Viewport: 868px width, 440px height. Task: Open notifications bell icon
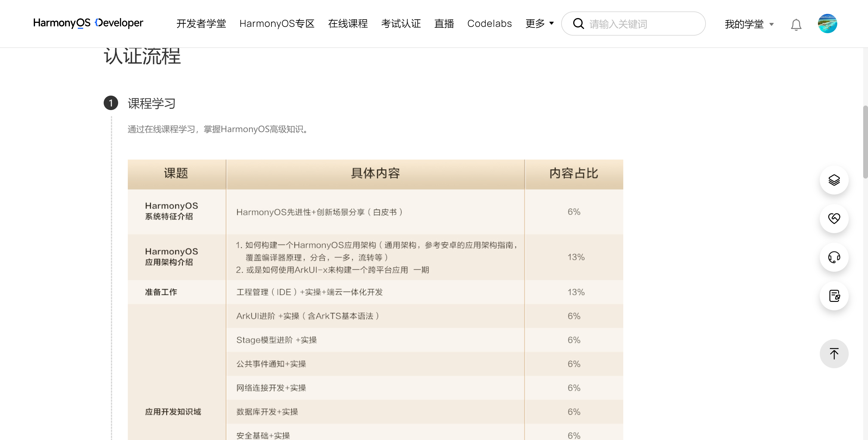click(x=796, y=24)
